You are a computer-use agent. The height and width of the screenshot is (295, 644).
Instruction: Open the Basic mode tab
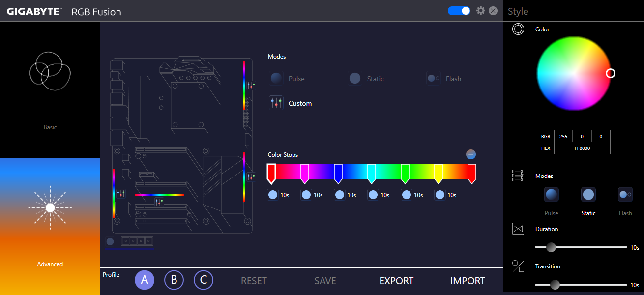click(50, 89)
